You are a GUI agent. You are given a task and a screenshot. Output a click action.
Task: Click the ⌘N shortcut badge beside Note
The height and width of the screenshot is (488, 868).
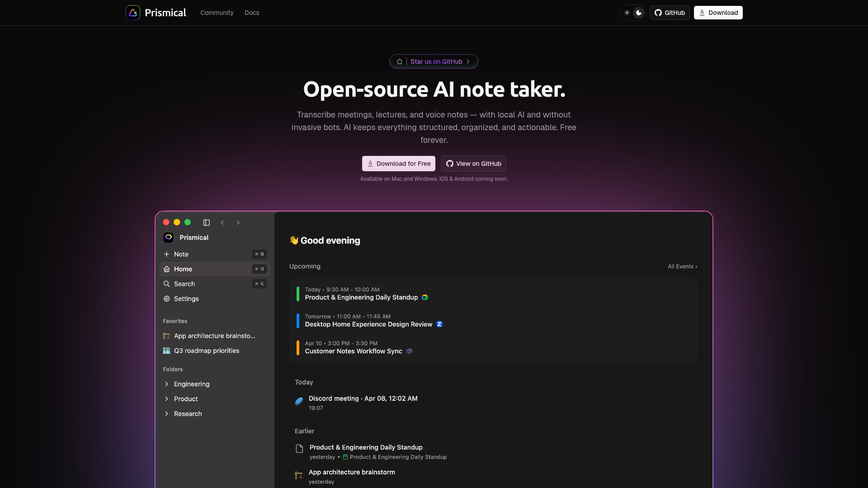click(259, 254)
